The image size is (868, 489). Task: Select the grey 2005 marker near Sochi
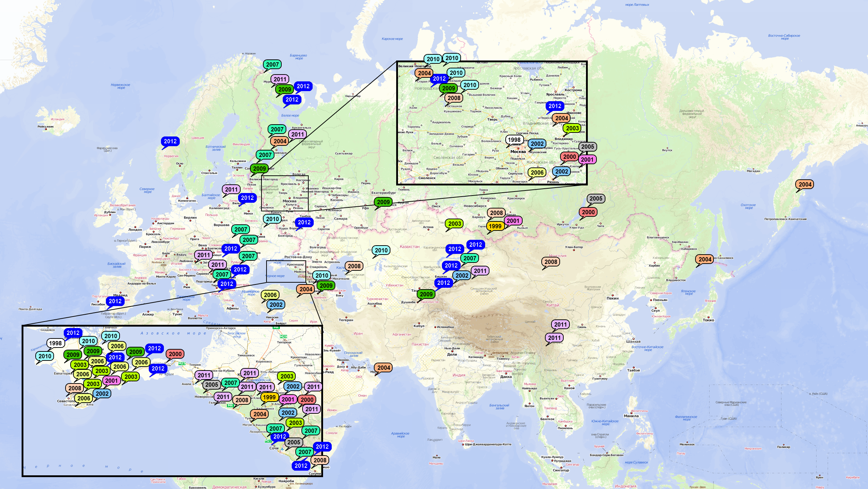click(x=294, y=442)
